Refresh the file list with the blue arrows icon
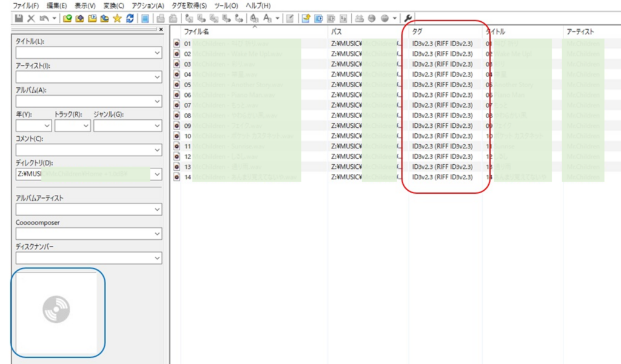Image resolution: width=621 pixels, height=364 pixels. (x=130, y=18)
